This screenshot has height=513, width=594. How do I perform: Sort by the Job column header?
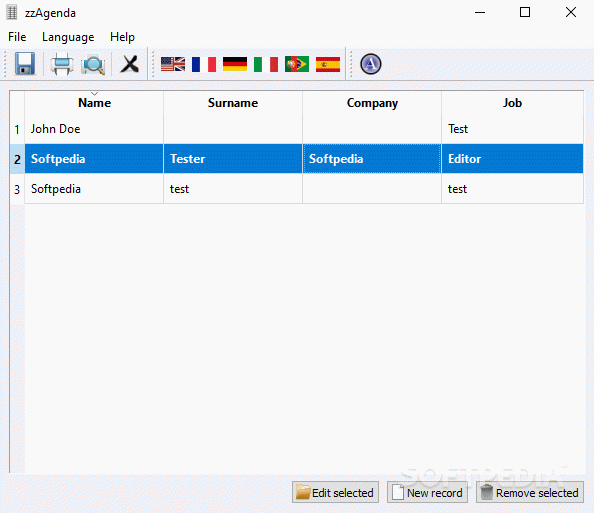512,103
